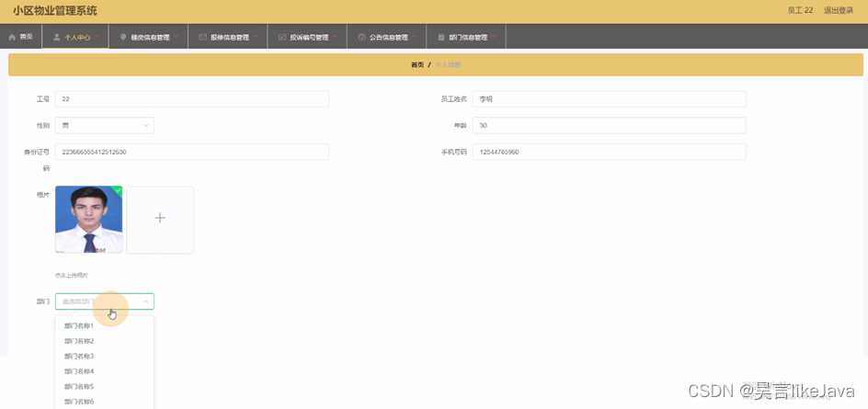Open the 楼房信息管理 menu label
The height and width of the screenshot is (409, 868).
click(x=150, y=38)
